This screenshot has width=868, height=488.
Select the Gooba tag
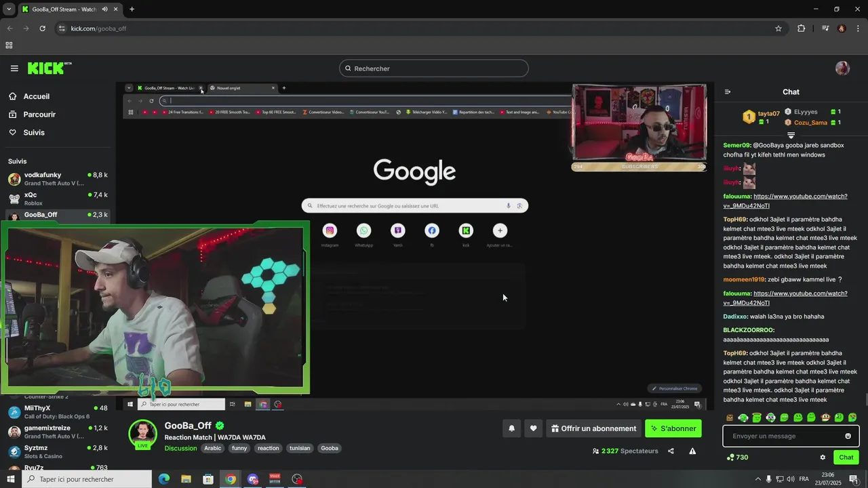point(330,448)
